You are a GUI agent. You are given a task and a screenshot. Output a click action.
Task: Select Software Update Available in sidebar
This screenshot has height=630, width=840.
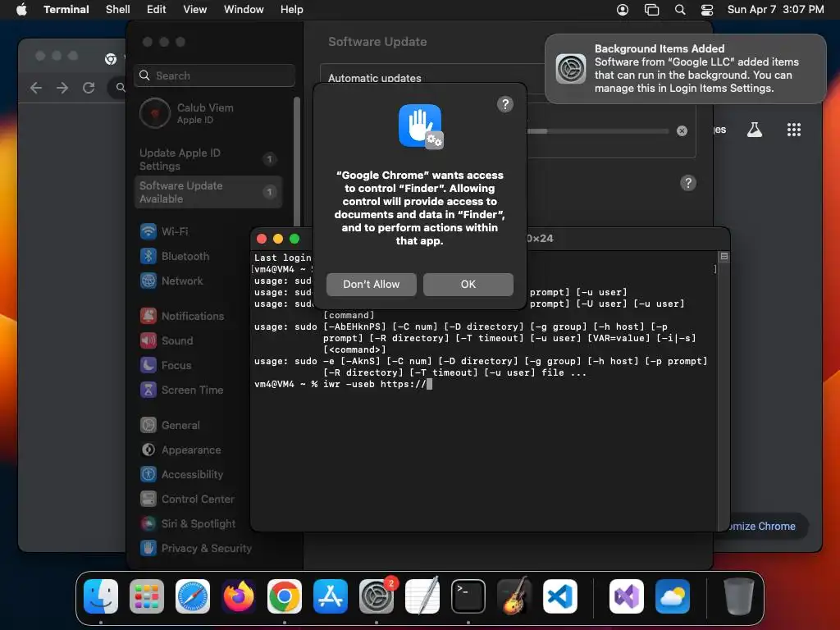[208, 192]
